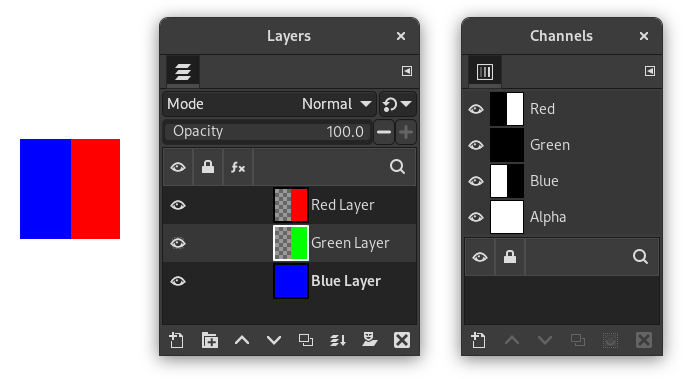The image size is (683, 379).
Task: Toggle visibility of the Red channel
Action: (476, 109)
